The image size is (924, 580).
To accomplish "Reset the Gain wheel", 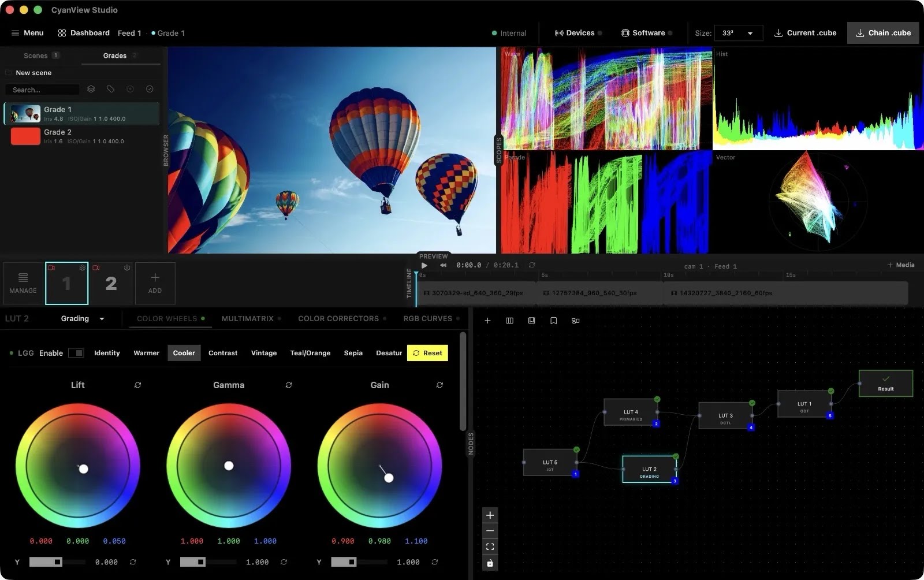I will tap(439, 385).
